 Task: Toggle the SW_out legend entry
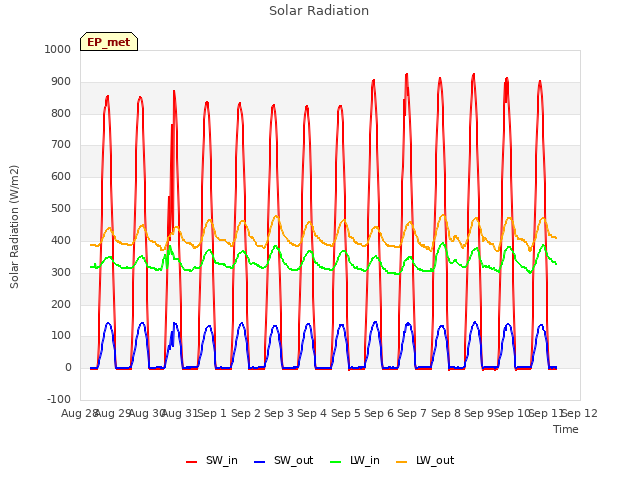(283, 460)
